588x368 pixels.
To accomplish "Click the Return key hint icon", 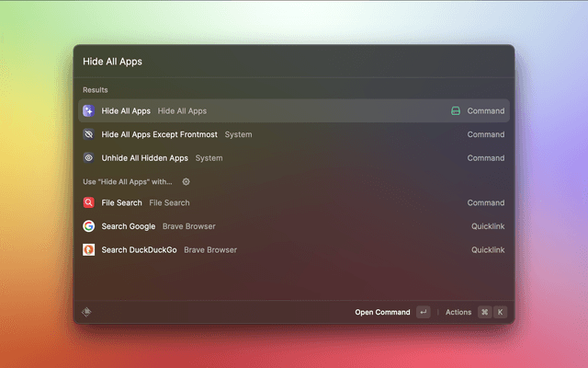I will [423, 312].
